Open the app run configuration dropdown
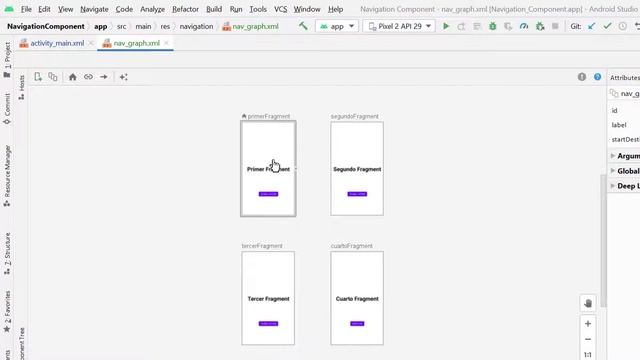Image resolution: width=640 pixels, height=360 pixels. [337, 26]
